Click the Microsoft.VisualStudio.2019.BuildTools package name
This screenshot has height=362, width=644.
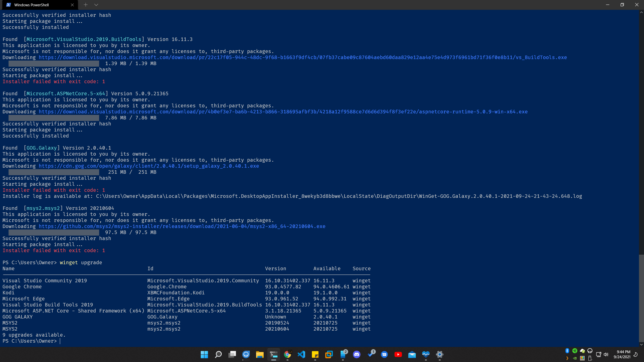[84, 39]
